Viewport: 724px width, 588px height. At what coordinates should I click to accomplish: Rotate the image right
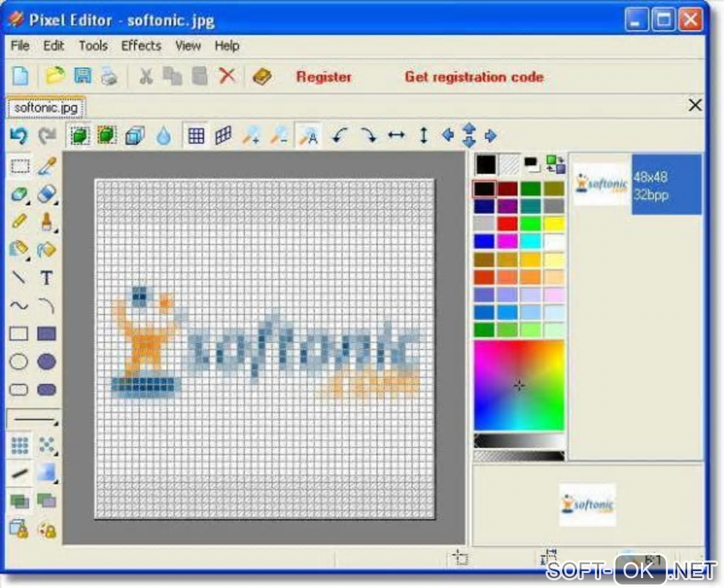[x=368, y=136]
